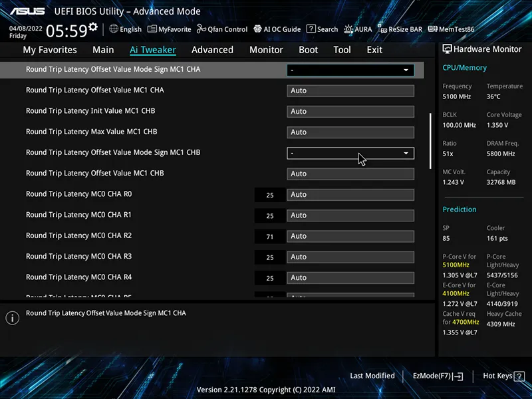532x399 pixels.
Task: Click Round Trip Latency MC0 CHA R1 field
Action: coord(350,215)
